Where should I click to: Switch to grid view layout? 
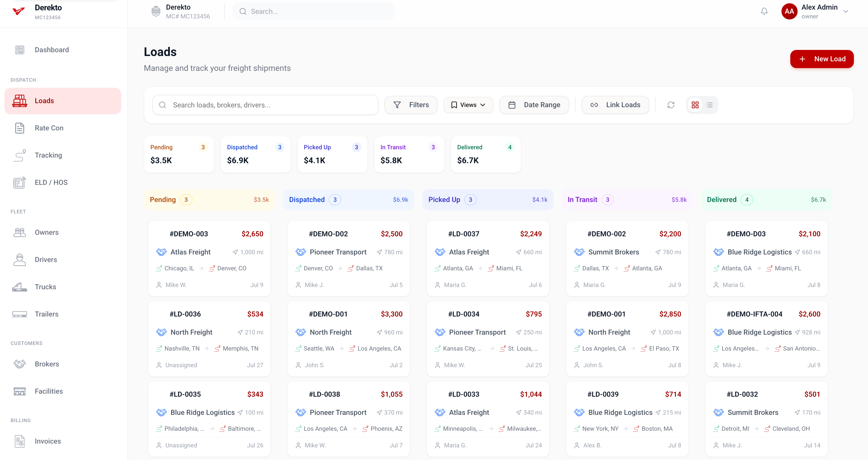[x=695, y=105]
